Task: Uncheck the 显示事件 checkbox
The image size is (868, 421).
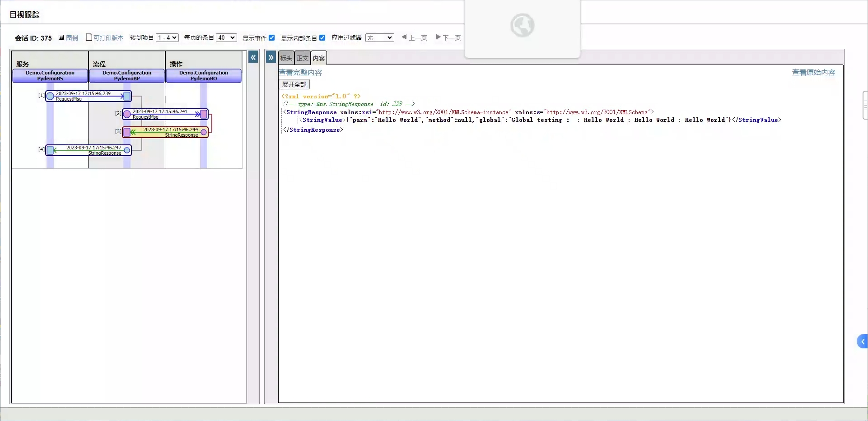Action: [272, 37]
